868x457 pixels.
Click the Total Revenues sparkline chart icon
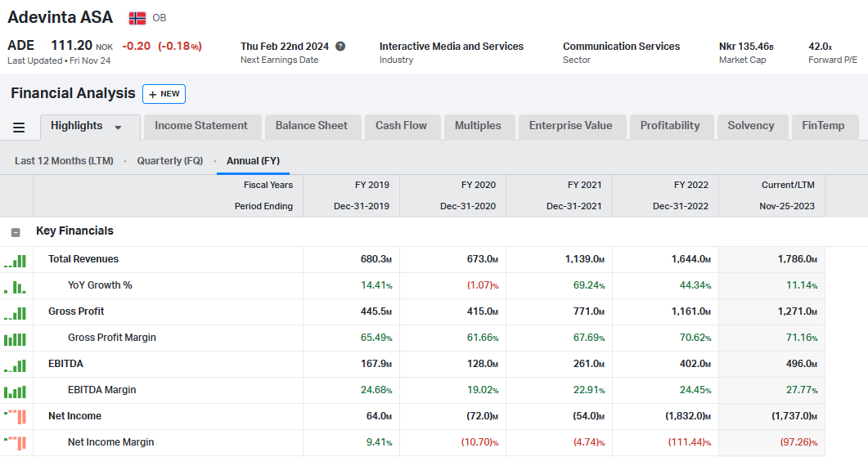(16, 261)
